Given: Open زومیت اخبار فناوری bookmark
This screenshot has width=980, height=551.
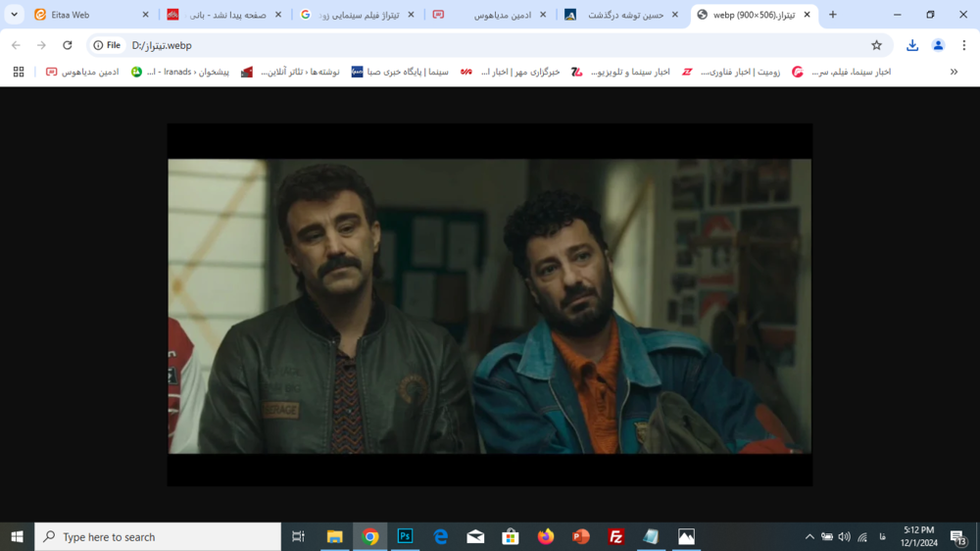Looking at the screenshot, I should tap(731, 72).
